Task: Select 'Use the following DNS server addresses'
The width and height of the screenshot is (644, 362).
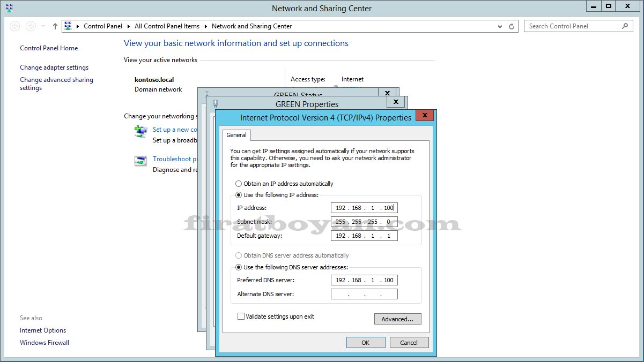Action: pos(239,267)
